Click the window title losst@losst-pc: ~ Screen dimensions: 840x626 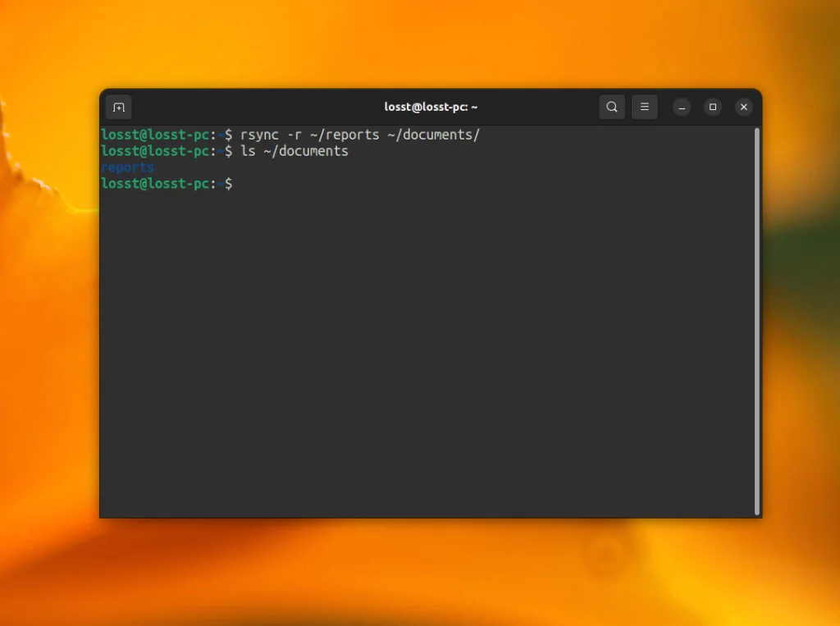431,107
